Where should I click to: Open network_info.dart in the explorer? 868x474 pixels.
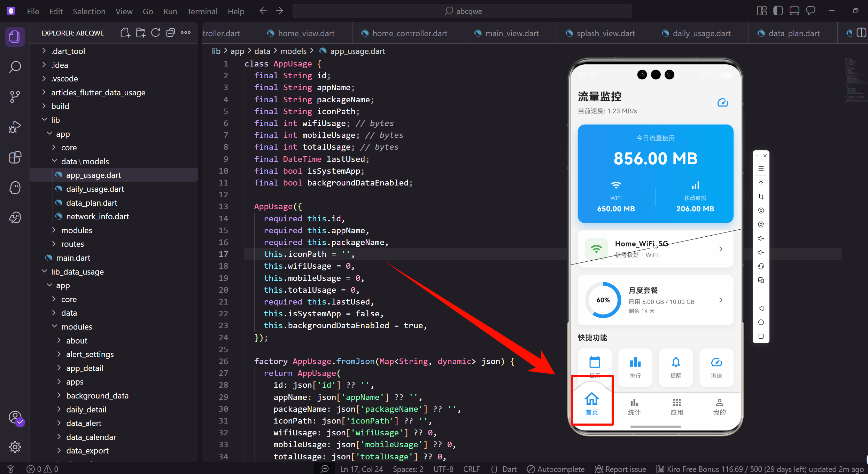(x=114, y=216)
